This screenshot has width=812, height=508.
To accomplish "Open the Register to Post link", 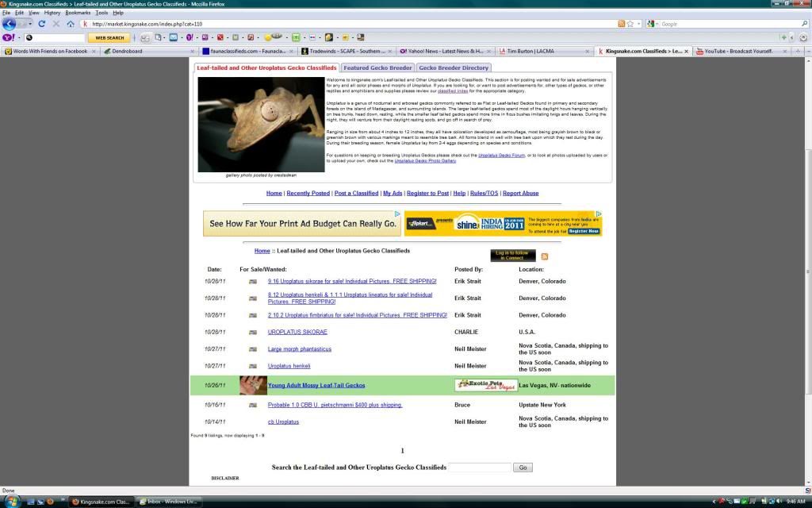I will pyautogui.click(x=427, y=194).
